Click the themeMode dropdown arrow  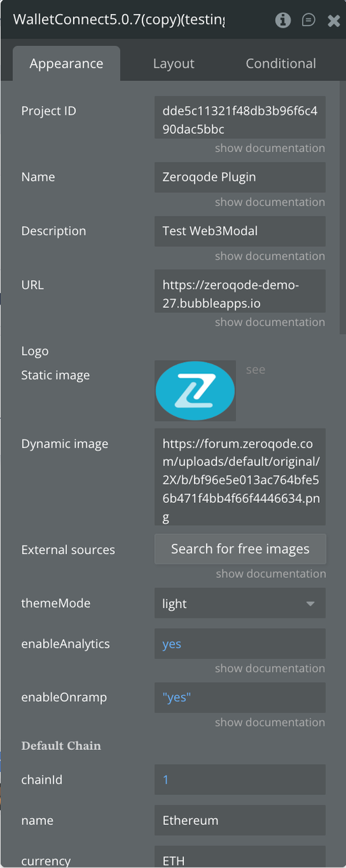point(311,603)
